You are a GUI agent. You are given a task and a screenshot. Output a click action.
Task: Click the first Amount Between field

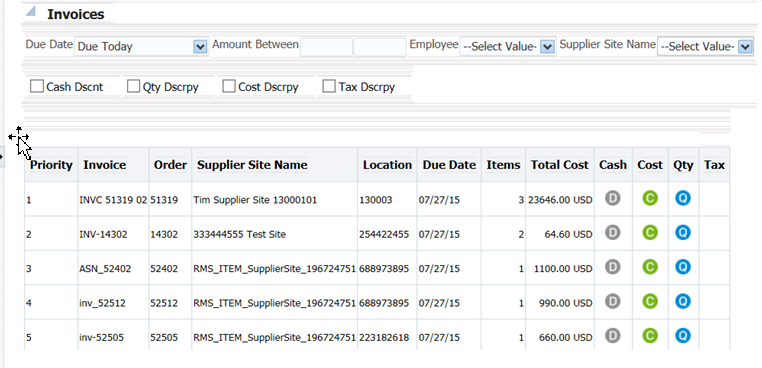pos(326,47)
